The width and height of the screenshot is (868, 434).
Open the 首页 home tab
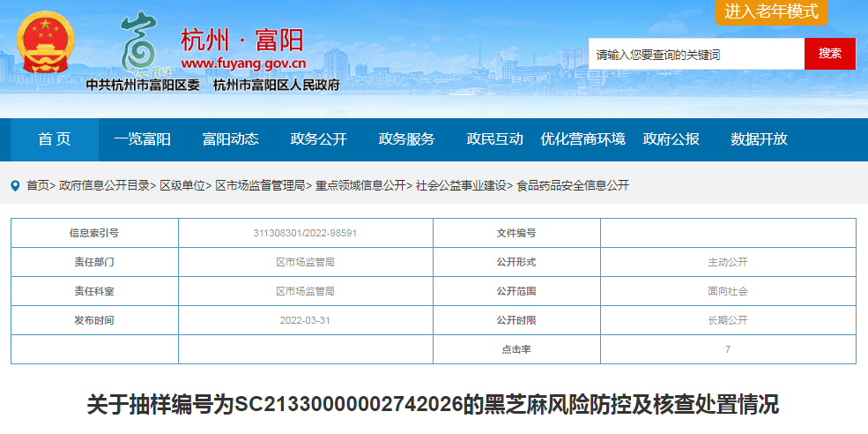click(x=54, y=139)
